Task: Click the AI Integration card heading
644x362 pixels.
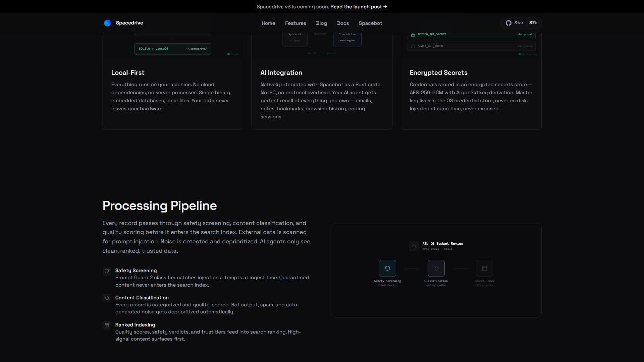Action: (x=281, y=73)
